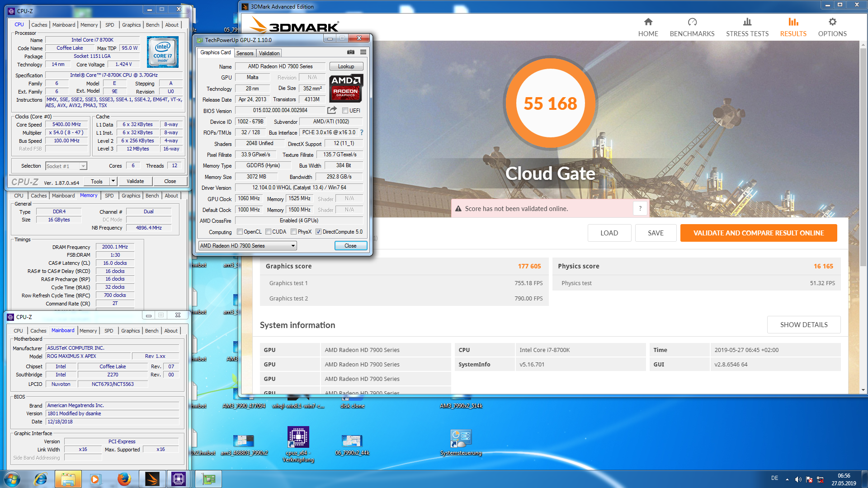868x488 pixels.
Task: Open the GPU-Z hamburger menu
Action: click(x=363, y=52)
